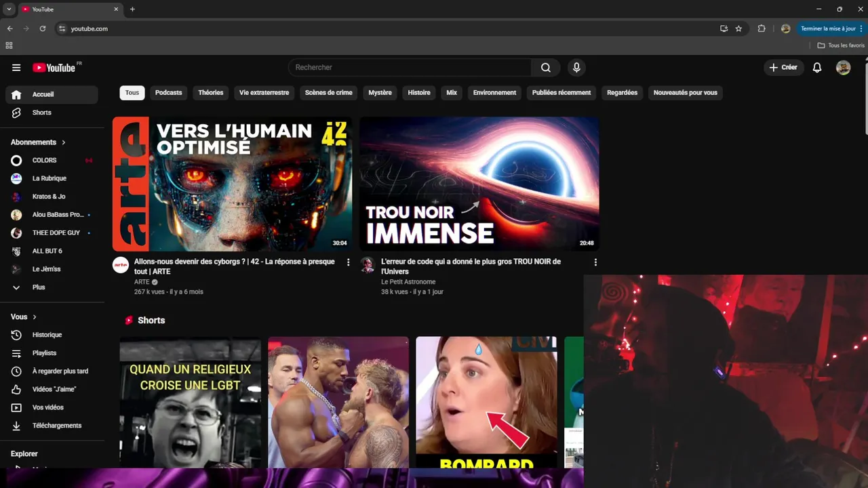The width and height of the screenshot is (868, 488).
Task: Open Le Petit Astronome channel avatar
Action: (x=368, y=265)
